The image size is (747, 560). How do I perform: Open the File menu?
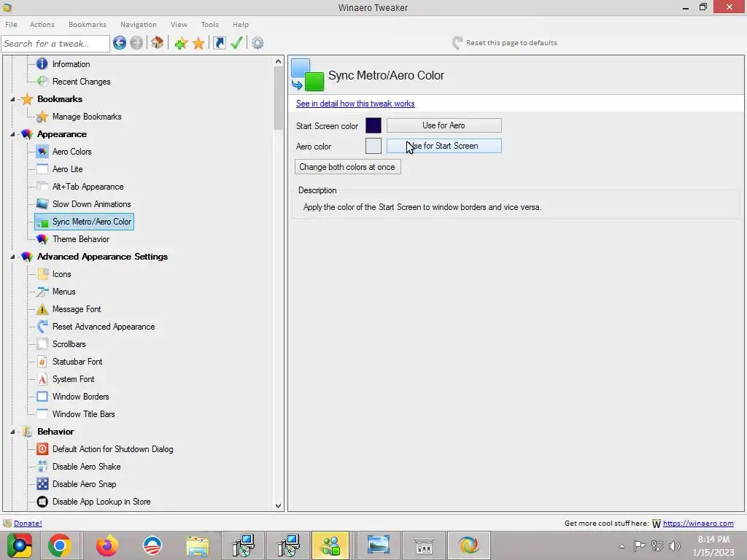click(x=12, y=24)
